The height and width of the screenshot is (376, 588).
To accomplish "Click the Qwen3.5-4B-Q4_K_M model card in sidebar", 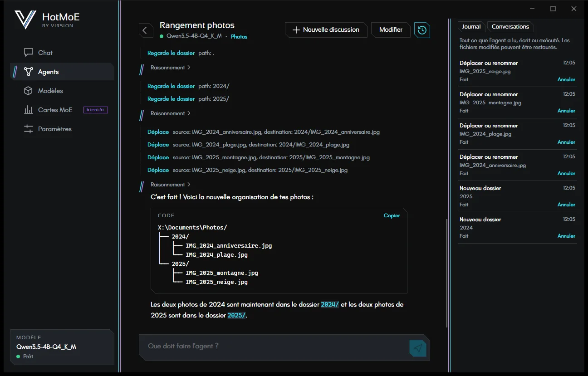I will [x=62, y=347].
